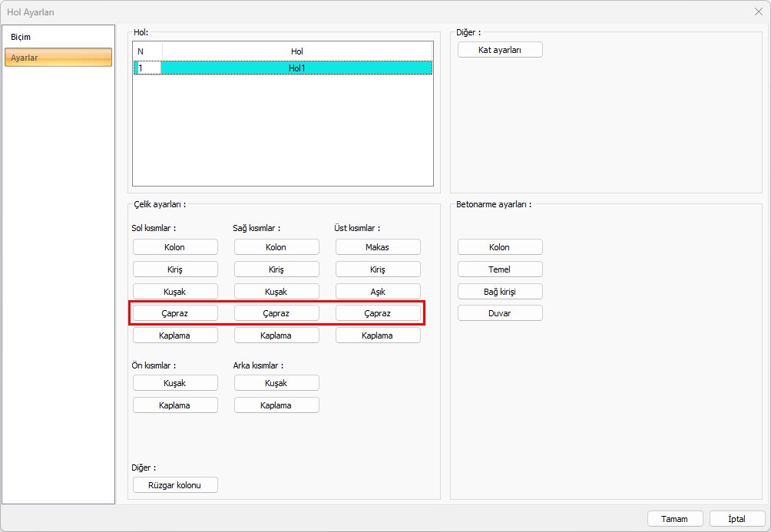
Task: Open Çapraz under Üst kısımlar
Action: click(x=378, y=313)
